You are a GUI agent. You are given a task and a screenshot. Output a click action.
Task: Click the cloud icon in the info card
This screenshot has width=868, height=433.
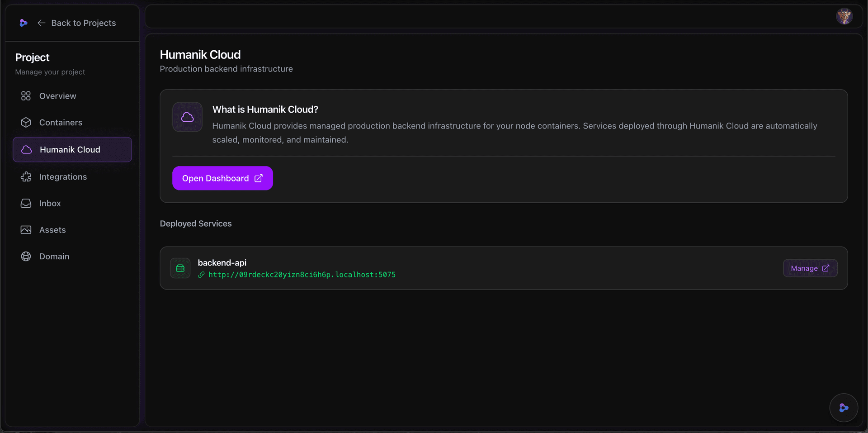click(187, 117)
